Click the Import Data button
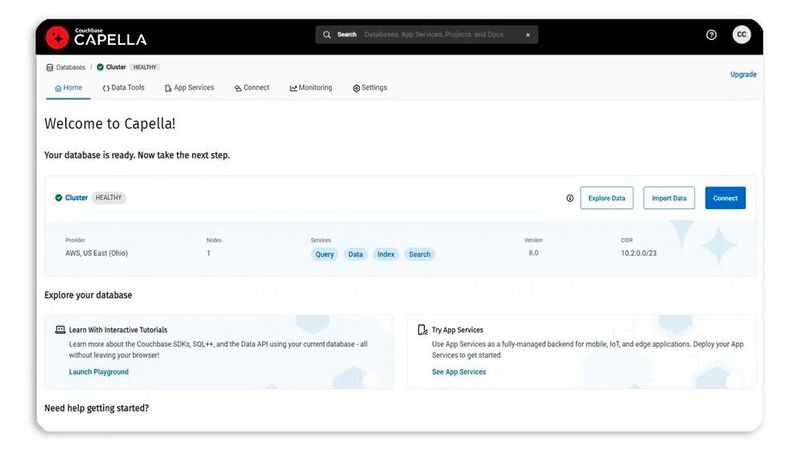Viewport: 800px width, 450px height. [669, 198]
